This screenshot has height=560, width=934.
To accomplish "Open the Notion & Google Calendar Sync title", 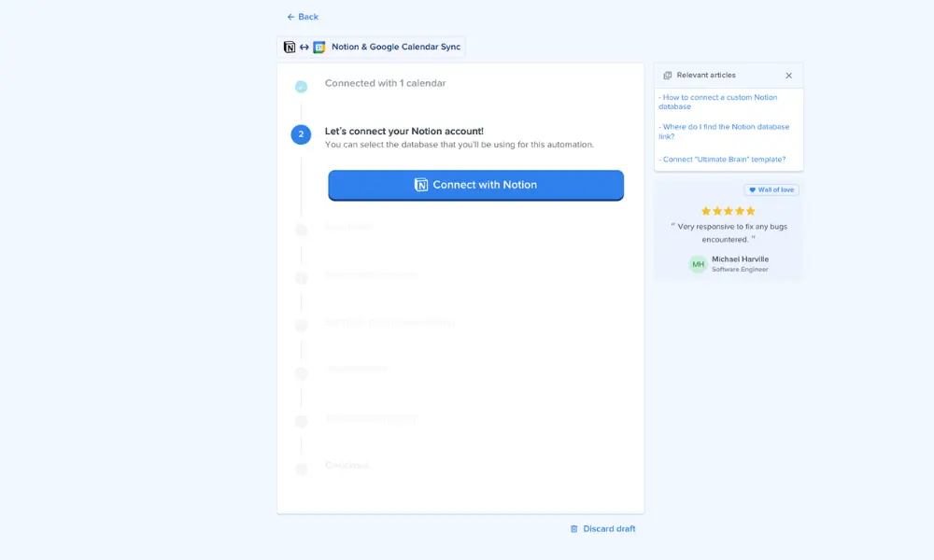I will pos(395,47).
